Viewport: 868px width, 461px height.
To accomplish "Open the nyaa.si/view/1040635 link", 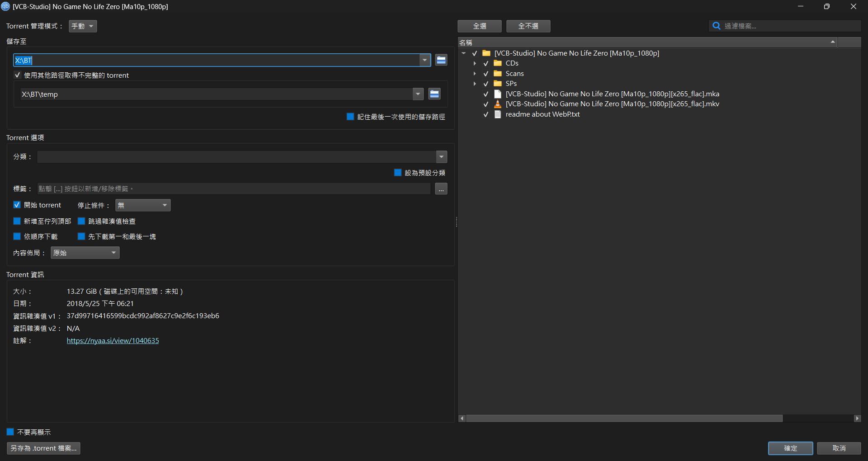I will (113, 340).
